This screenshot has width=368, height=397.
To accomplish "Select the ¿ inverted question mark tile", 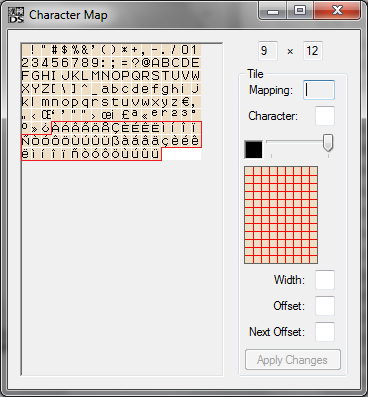I will coord(45,128).
